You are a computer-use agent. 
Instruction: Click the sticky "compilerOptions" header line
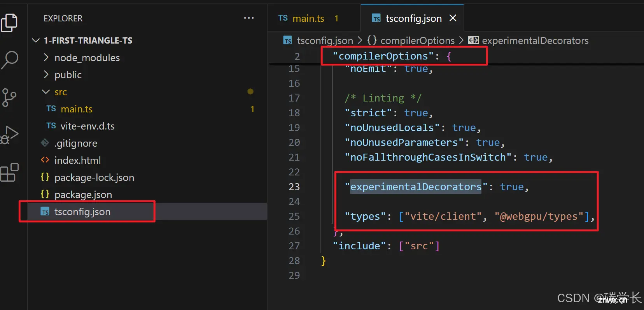coord(392,56)
